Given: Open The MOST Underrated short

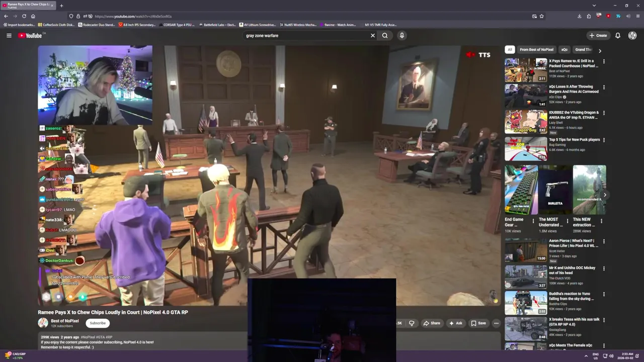Looking at the screenshot, I should point(555,190).
